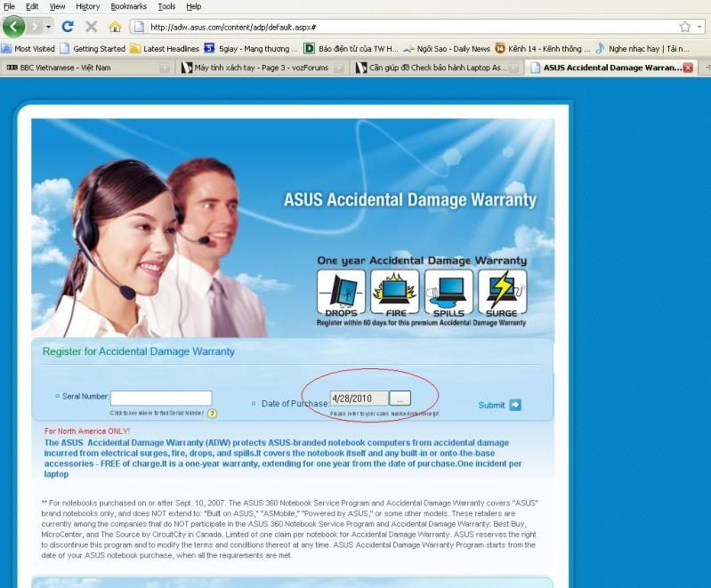Close the BBC Vietnamese tab
This screenshot has height=588, width=711.
click(x=164, y=68)
